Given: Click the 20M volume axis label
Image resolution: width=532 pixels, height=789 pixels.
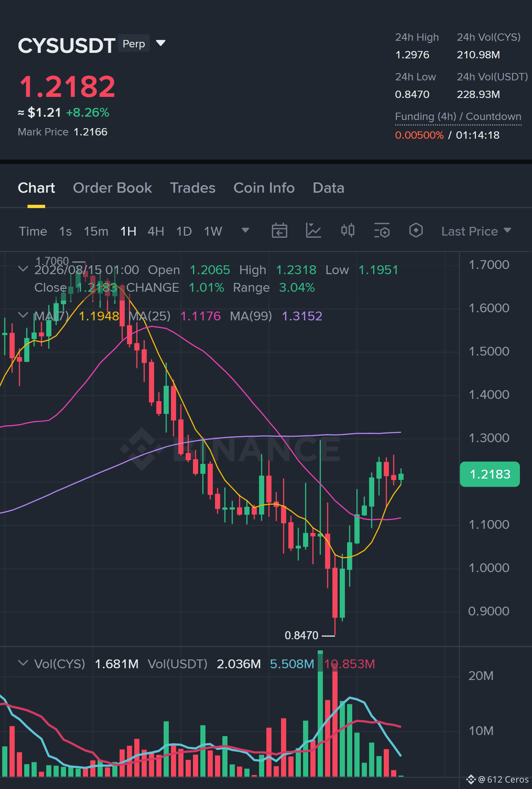Looking at the screenshot, I should 481,676.
